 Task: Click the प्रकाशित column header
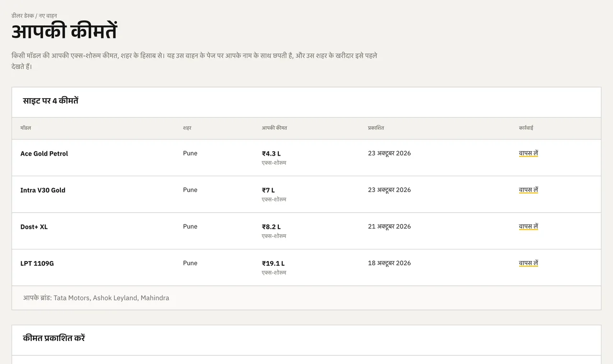click(376, 128)
